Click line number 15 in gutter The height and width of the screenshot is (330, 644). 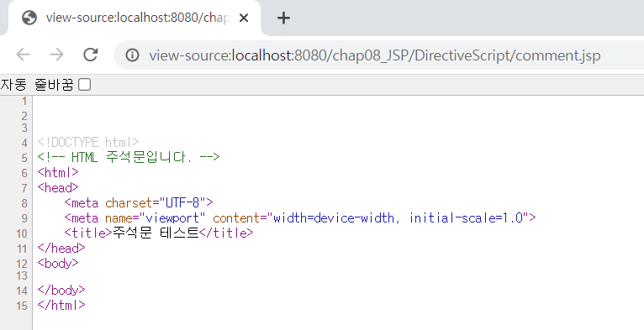click(22, 306)
